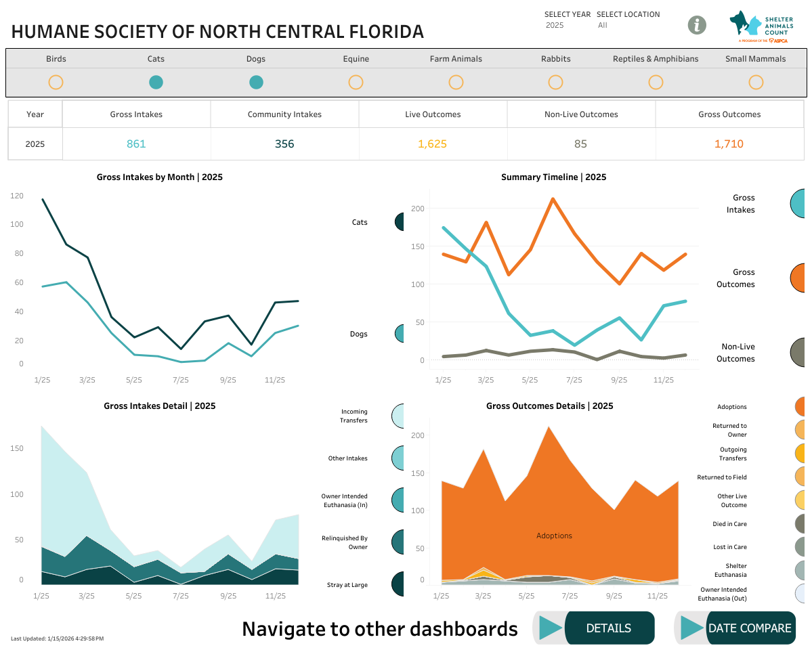Select the Rabbits species circle

click(x=555, y=83)
